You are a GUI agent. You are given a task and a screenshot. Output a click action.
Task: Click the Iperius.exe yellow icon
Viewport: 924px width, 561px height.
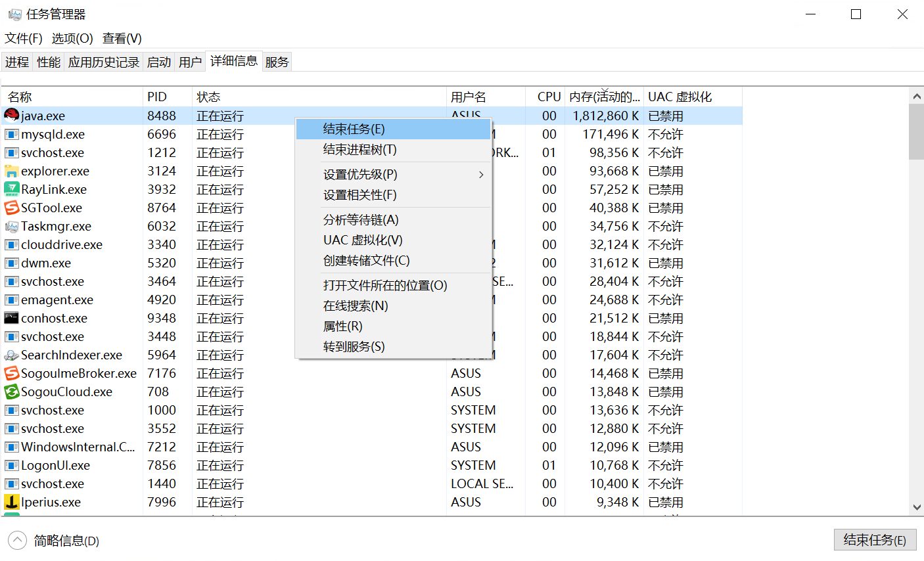11,503
